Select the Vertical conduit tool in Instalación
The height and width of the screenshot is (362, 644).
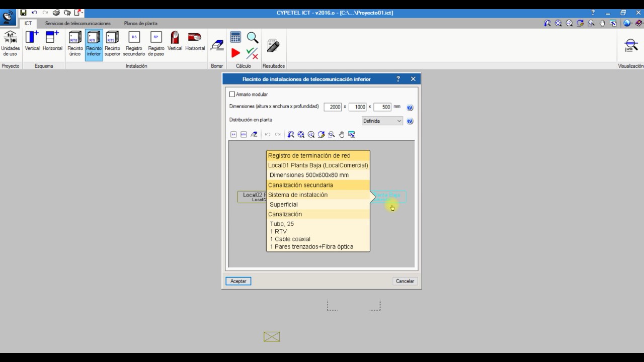pos(175,41)
